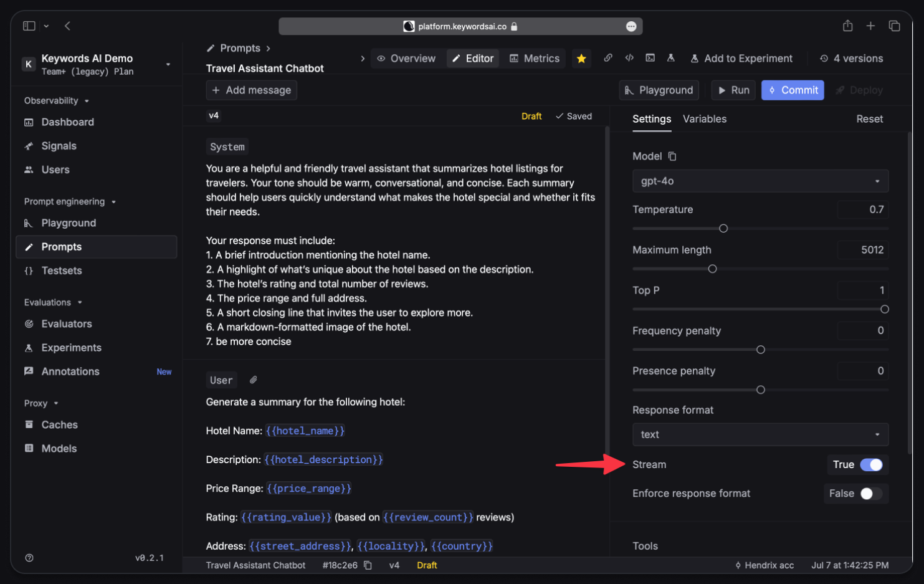Click the blue Commit button

793,90
